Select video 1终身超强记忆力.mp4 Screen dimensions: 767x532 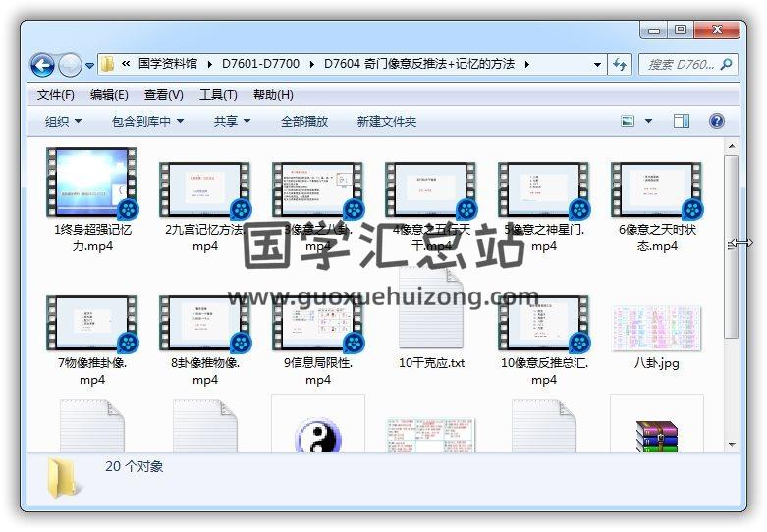[x=92, y=200]
